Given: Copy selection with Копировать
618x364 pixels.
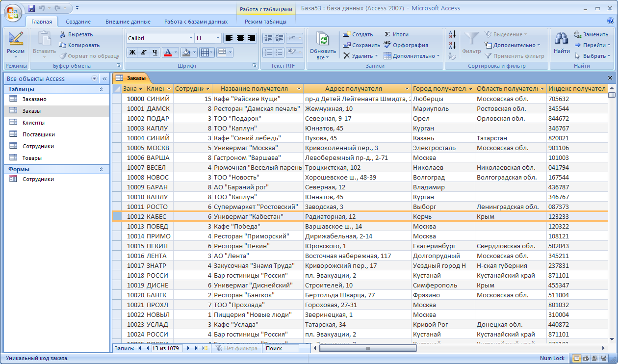Looking at the screenshot, I should (x=79, y=45).
